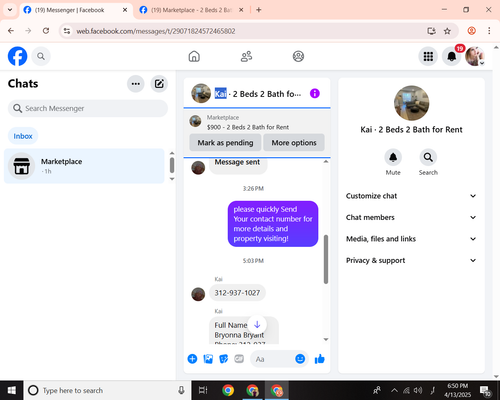
Task: Click the Facebook search magnifier icon
Action: click(41, 56)
